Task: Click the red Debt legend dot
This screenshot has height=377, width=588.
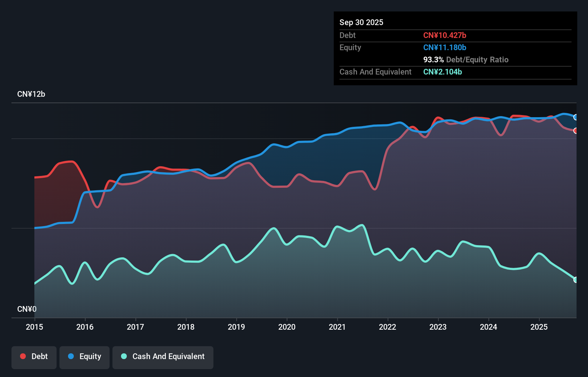Action: pyautogui.click(x=23, y=356)
